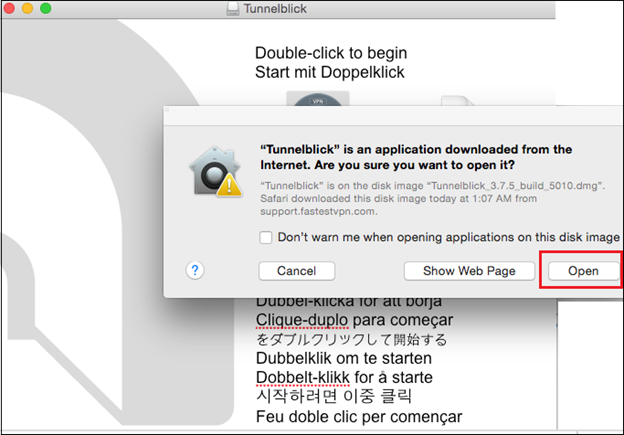Click the document icon beside the VPN icon
Image resolution: width=624 pixels, height=435 pixels.
click(458, 100)
